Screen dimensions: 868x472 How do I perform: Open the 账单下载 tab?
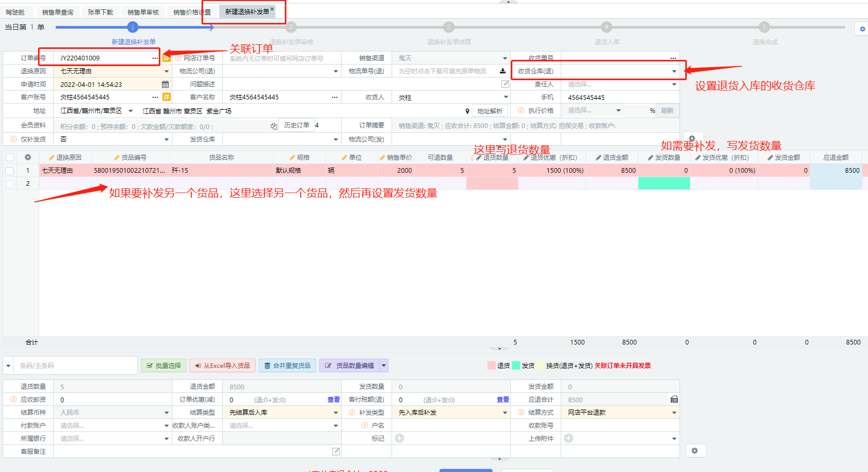[x=100, y=12]
